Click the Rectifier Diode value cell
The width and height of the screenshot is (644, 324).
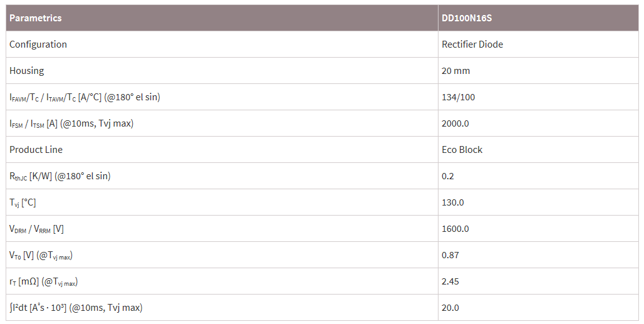472,44
